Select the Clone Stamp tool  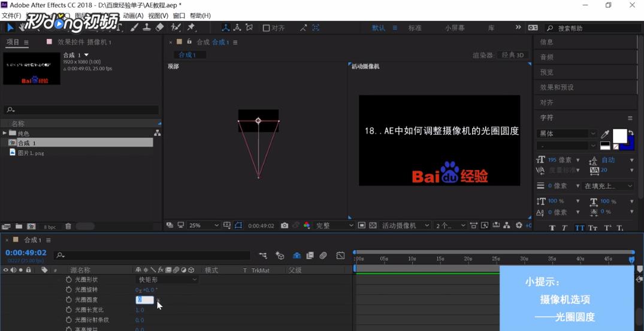click(x=147, y=28)
